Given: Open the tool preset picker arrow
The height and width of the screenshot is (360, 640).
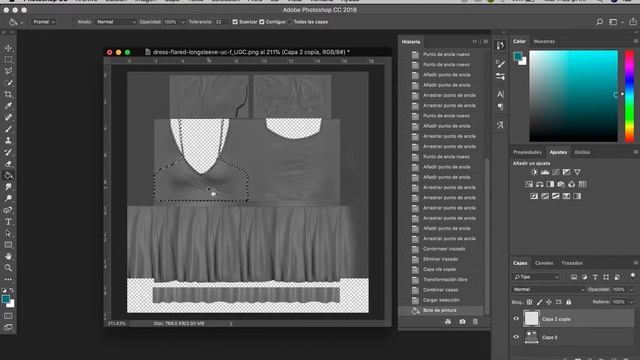Looking at the screenshot, I should pos(22,22).
